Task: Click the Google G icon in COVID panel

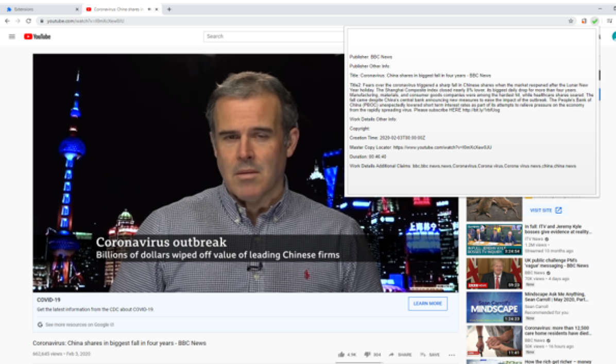Action: coord(40,325)
